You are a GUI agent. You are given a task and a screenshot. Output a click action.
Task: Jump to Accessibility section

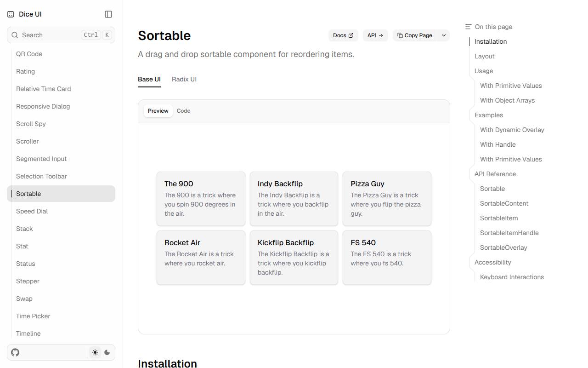(493, 262)
